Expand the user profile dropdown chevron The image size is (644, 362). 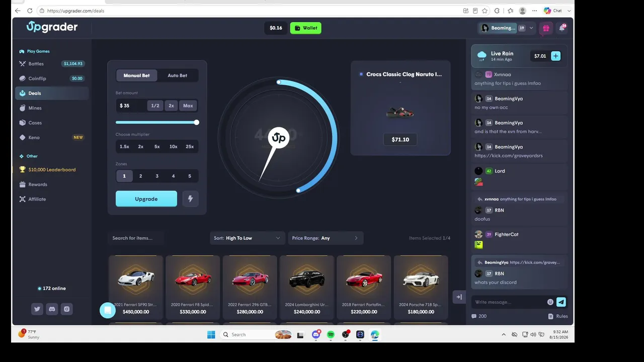(531, 28)
